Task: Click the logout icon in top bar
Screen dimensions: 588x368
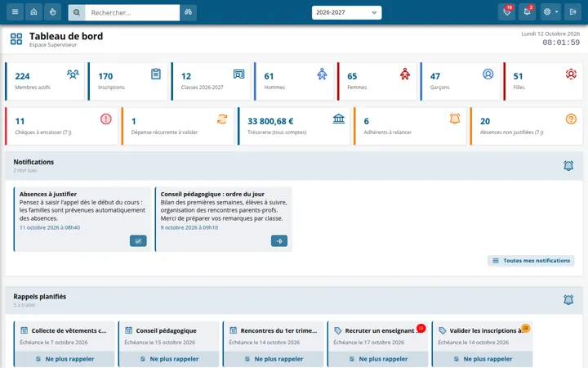Action: (572, 12)
